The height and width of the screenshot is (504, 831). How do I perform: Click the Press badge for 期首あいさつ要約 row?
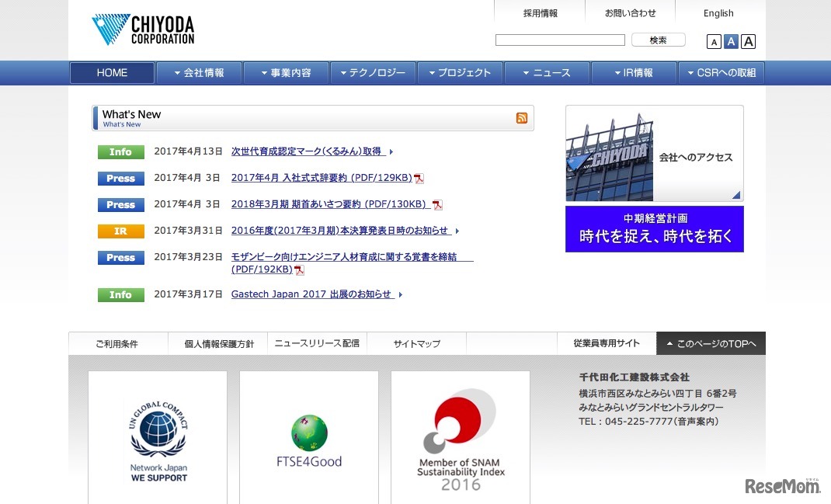pyautogui.click(x=121, y=205)
